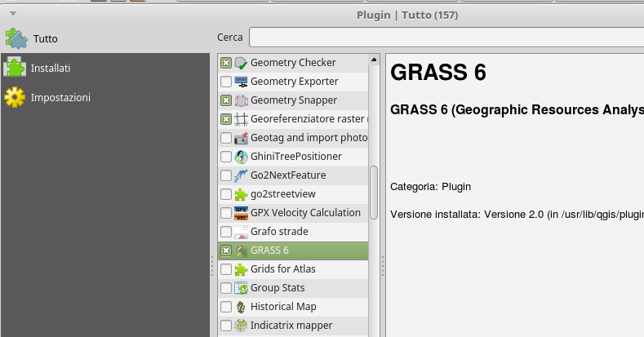The height and width of the screenshot is (337, 644).
Task: Click the Grids for Atlas puzzle icon
Action: click(241, 269)
